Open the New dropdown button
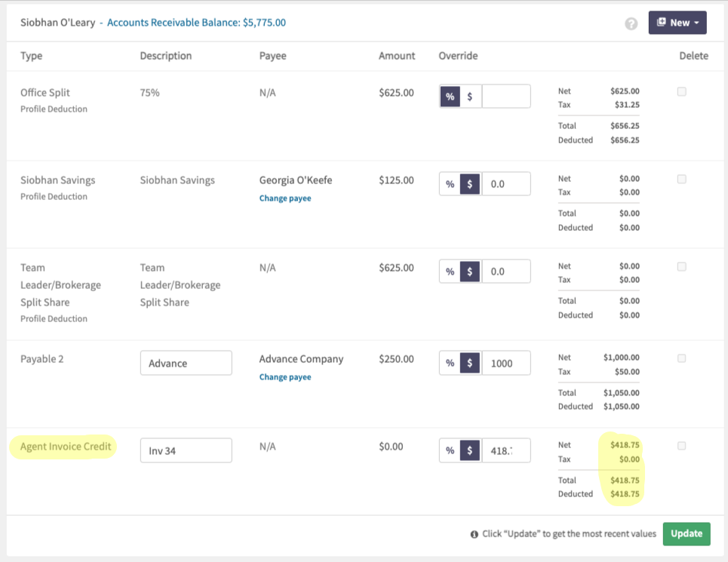728x562 pixels. point(677,23)
